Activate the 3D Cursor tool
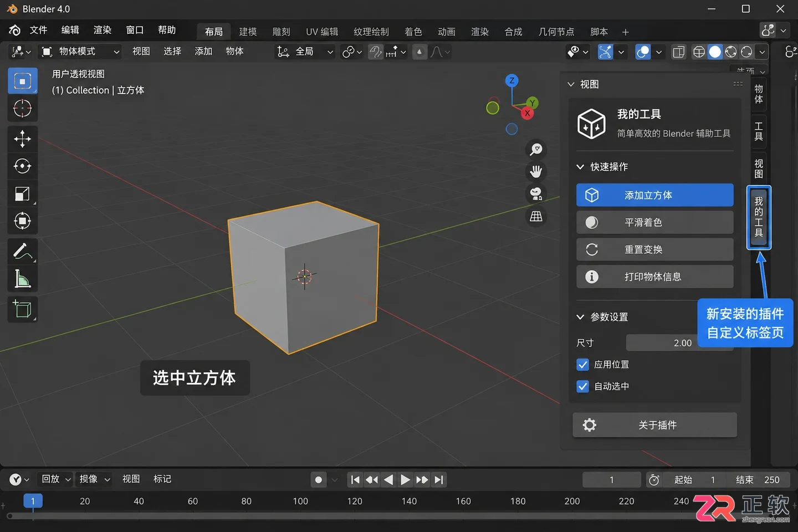This screenshot has width=798, height=532. pyautogui.click(x=22, y=109)
